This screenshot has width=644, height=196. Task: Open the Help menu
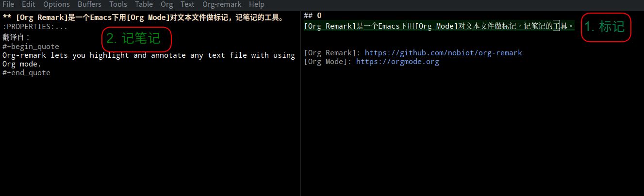pyautogui.click(x=256, y=4)
